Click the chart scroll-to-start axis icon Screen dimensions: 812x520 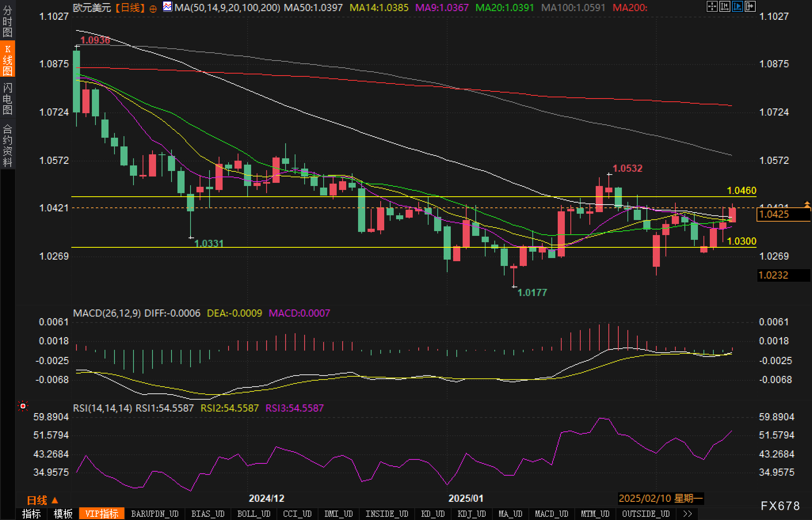(x=725, y=6)
